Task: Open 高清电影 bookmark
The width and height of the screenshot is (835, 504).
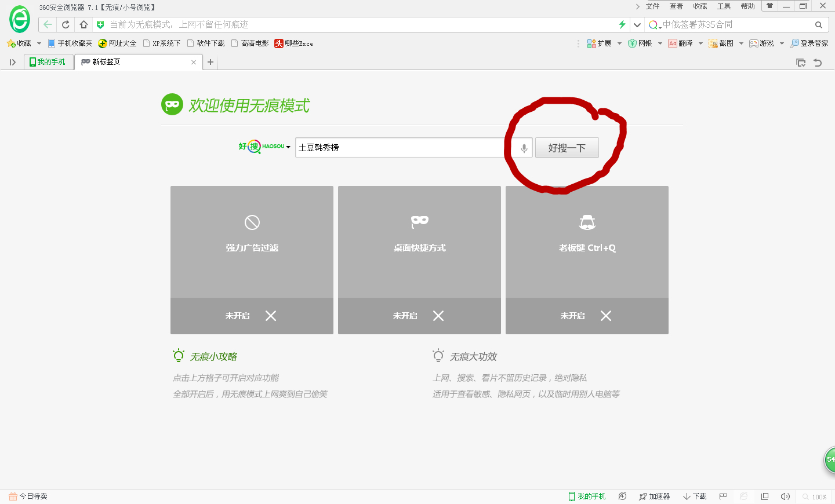Action: pyautogui.click(x=250, y=43)
